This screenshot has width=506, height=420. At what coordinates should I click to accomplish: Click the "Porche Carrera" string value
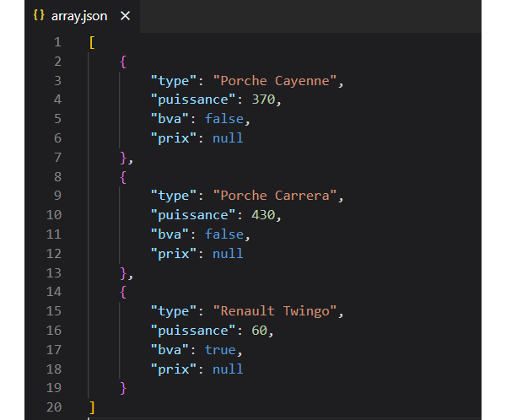pyautogui.click(x=275, y=196)
